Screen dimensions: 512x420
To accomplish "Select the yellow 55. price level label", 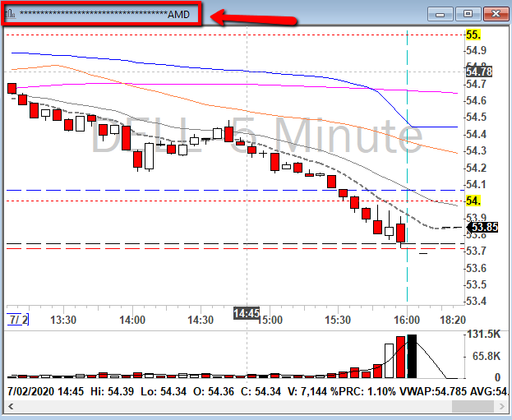I will pyautogui.click(x=473, y=35).
